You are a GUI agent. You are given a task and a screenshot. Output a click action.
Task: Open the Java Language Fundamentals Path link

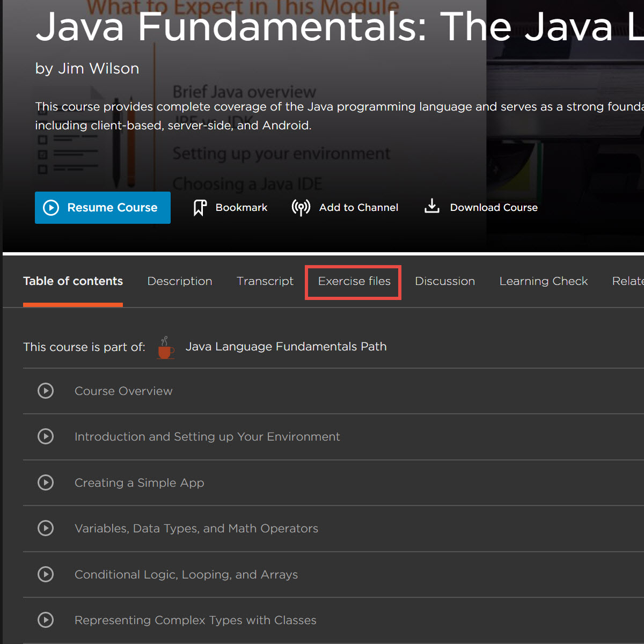click(286, 347)
